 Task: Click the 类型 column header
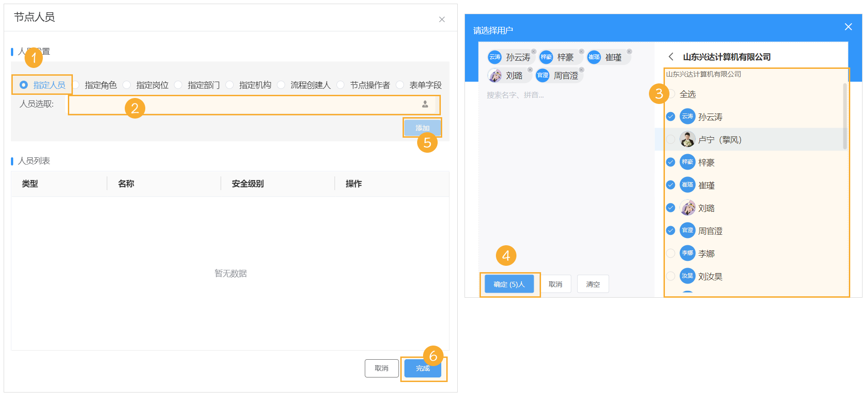click(30, 184)
